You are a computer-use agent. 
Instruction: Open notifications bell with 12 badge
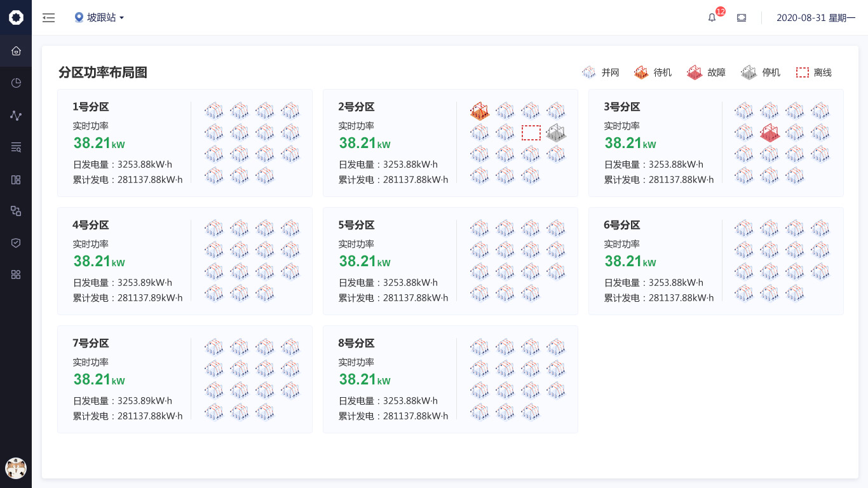712,18
